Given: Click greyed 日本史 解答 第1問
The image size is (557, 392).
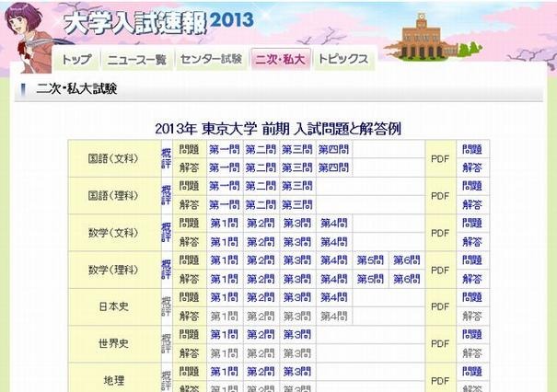Looking at the screenshot, I should tap(224, 316).
